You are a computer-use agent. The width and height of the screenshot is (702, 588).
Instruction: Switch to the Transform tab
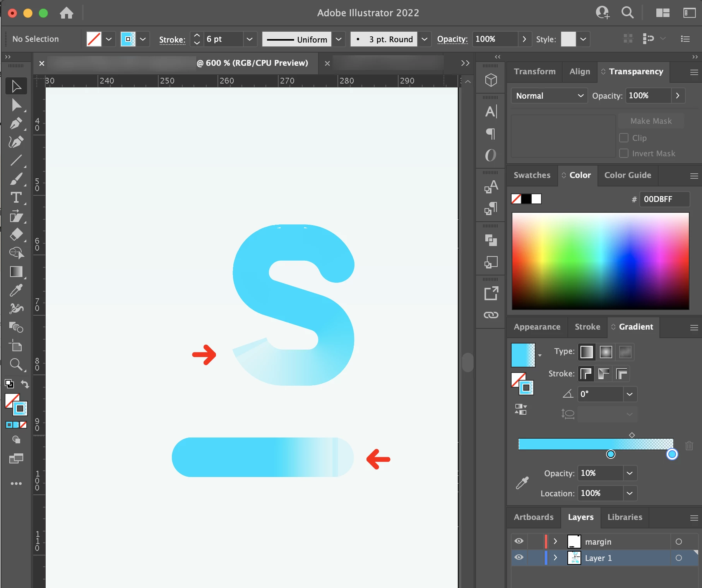coord(534,72)
